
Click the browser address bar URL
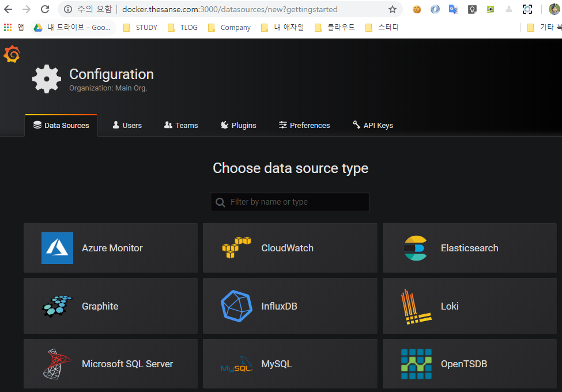tap(229, 9)
